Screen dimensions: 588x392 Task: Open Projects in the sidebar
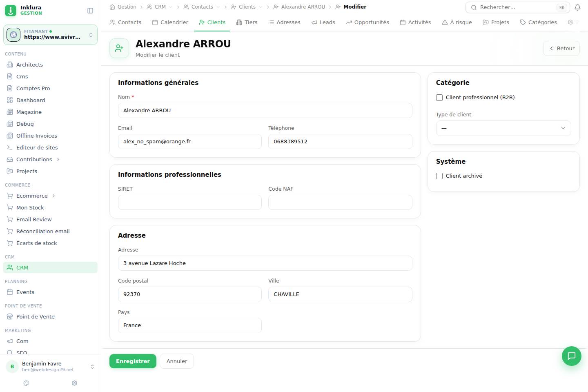click(x=50, y=171)
